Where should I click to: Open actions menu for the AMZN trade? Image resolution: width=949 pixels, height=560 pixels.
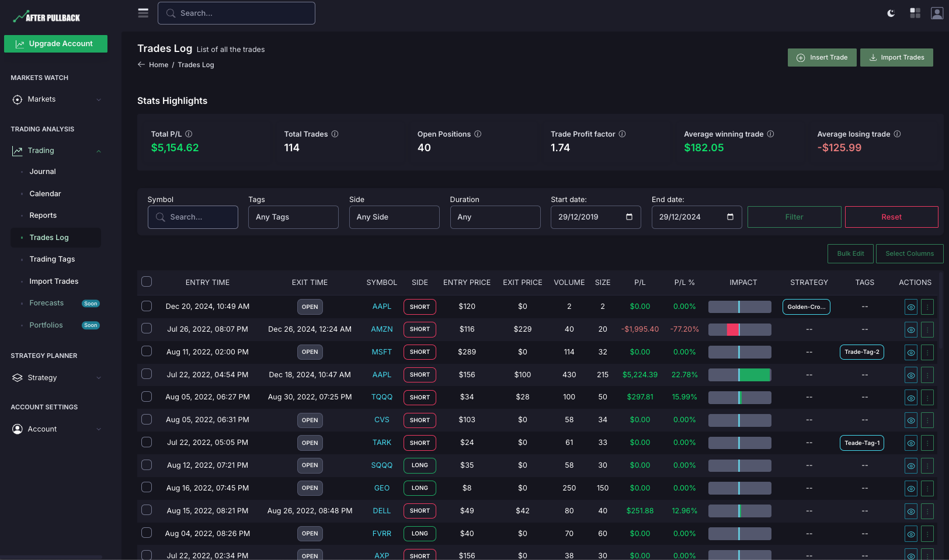pyautogui.click(x=927, y=329)
